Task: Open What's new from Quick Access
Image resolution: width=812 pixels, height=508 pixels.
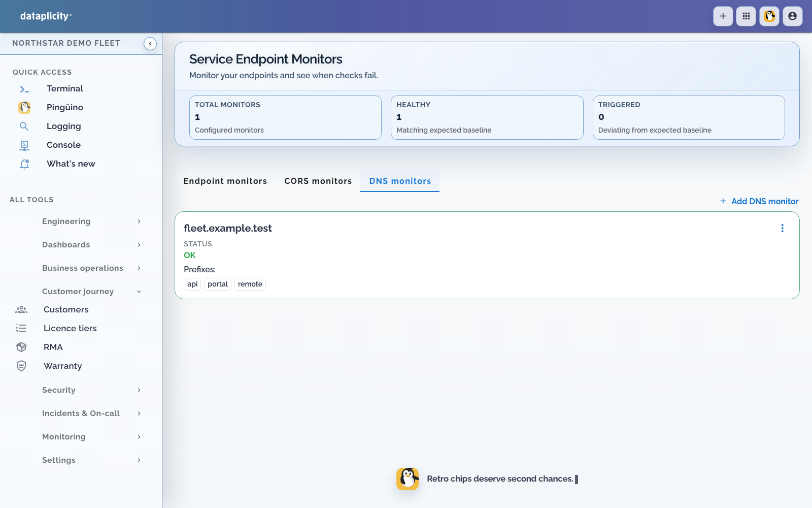Action: point(71,164)
